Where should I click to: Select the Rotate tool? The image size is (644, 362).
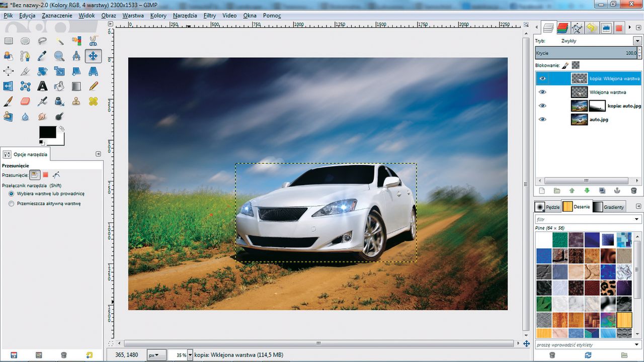[42, 71]
